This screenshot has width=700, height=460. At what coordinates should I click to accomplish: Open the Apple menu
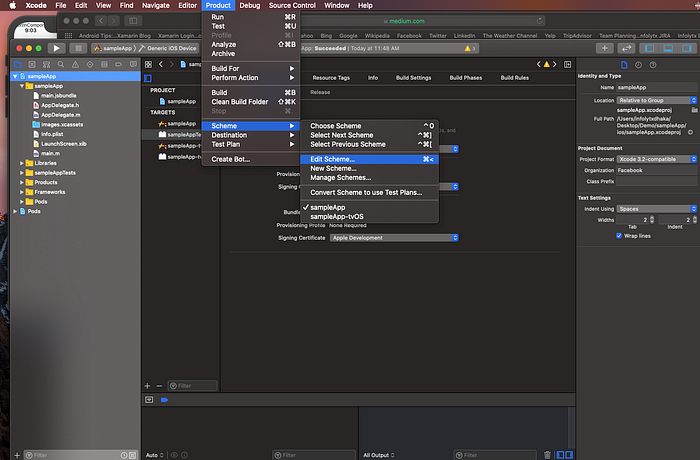12,5
